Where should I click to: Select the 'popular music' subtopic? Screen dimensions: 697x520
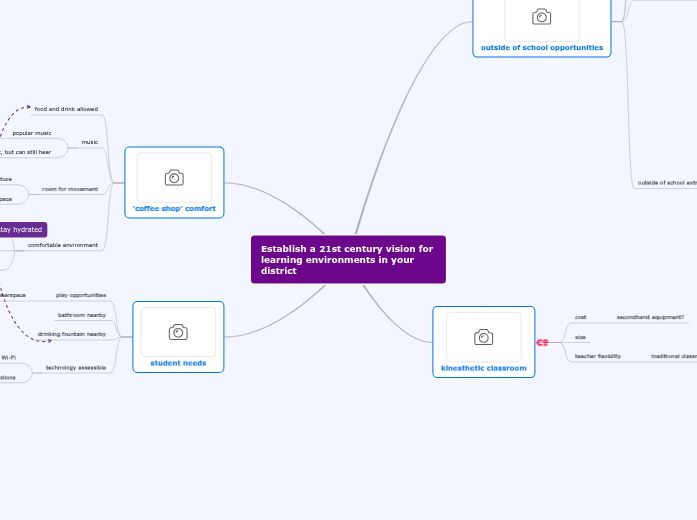[32, 132]
